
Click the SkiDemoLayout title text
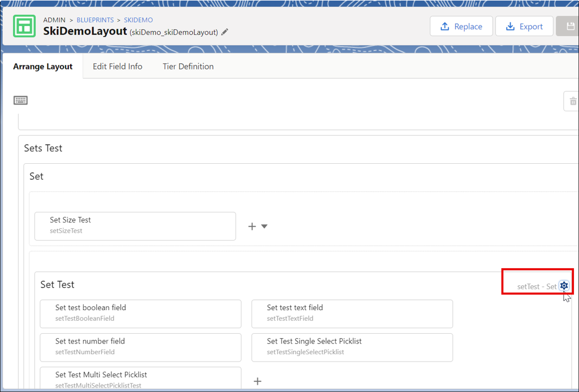pyautogui.click(x=85, y=31)
